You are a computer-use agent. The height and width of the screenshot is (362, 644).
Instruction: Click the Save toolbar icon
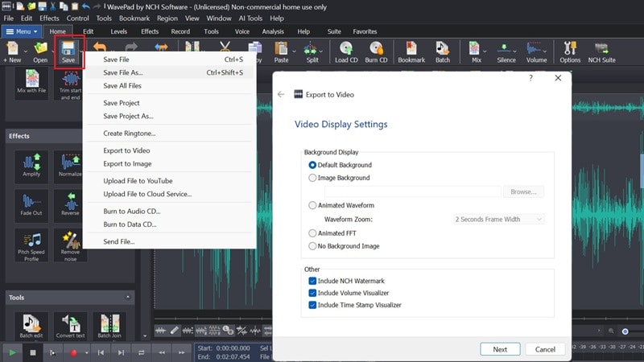coord(68,52)
